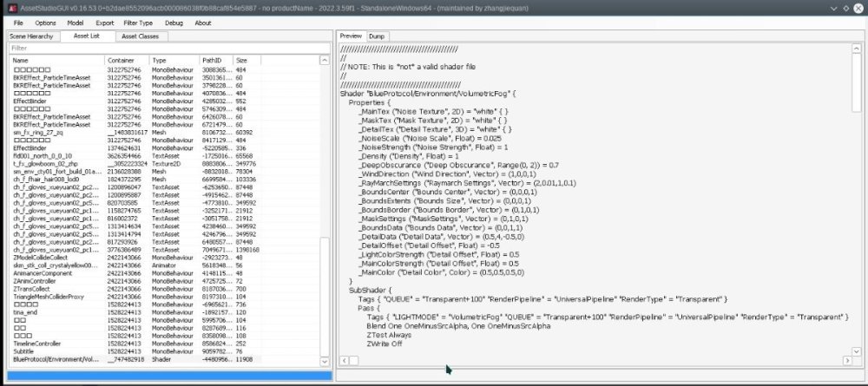The image size is (868, 386).
Task: Click the Filter text field
Action: click(165, 49)
